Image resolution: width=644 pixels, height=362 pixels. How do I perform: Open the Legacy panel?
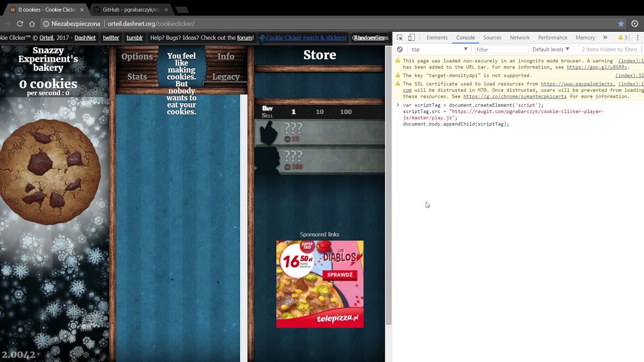(226, 76)
